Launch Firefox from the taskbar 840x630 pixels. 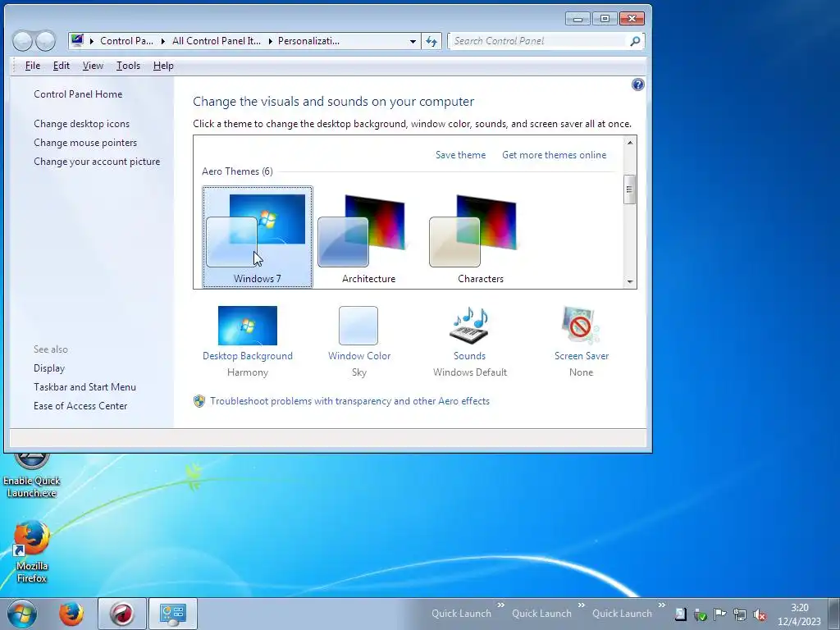pyautogui.click(x=71, y=614)
